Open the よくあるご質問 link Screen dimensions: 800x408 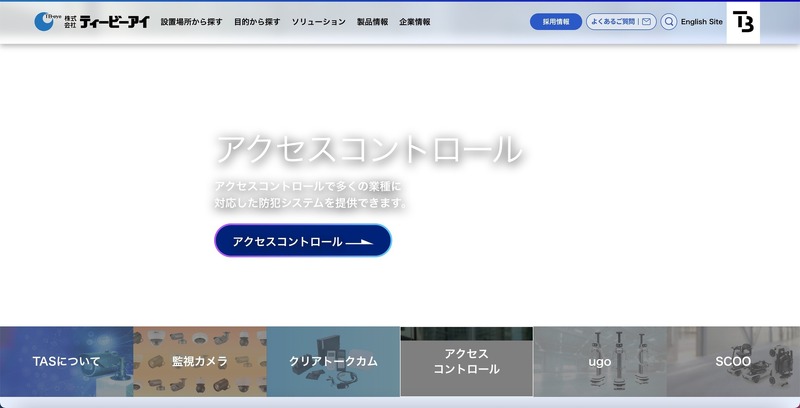click(613, 21)
